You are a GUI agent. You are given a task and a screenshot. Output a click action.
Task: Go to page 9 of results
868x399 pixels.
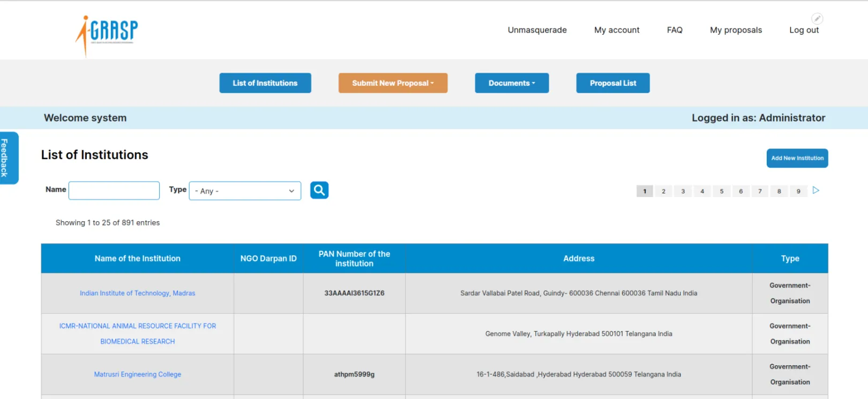(x=798, y=191)
